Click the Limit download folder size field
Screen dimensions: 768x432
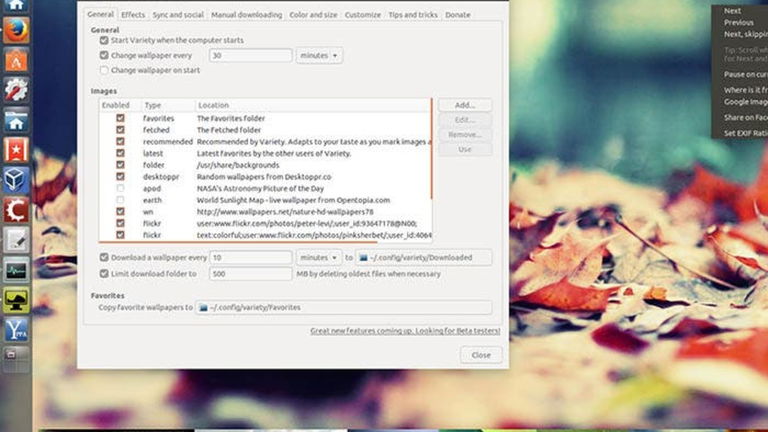tap(250, 273)
